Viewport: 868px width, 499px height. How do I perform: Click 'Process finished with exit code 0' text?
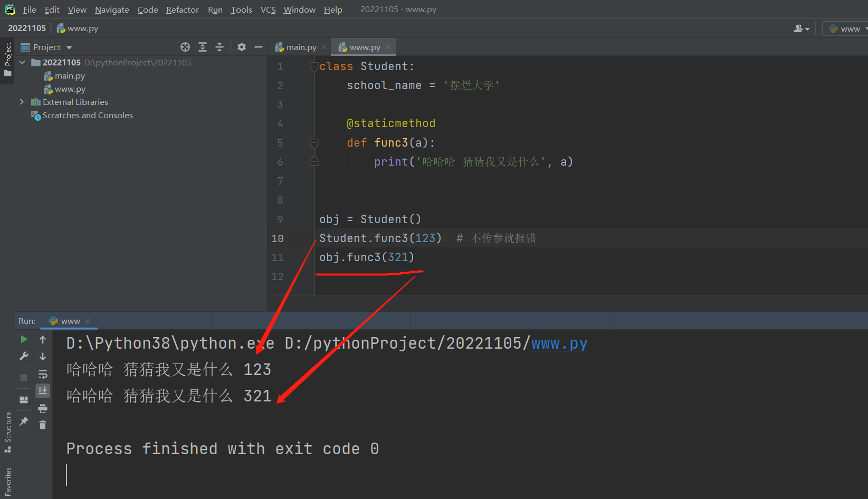tap(223, 449)
